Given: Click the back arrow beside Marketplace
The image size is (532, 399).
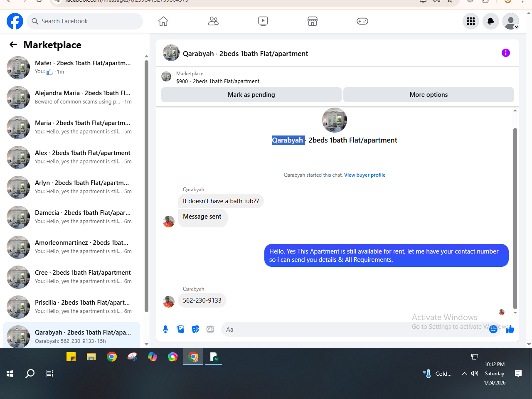Looking at the screenshot, I should click(13, 44).
